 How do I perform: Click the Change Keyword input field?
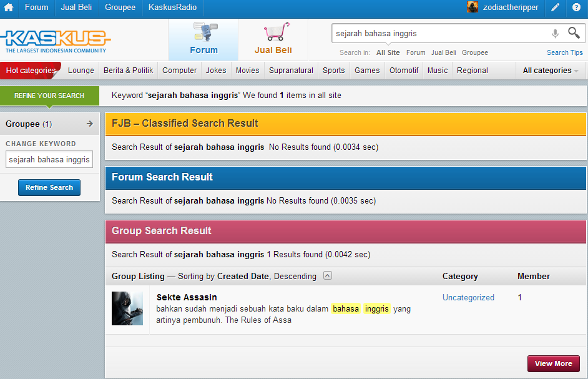pos(49,159)
